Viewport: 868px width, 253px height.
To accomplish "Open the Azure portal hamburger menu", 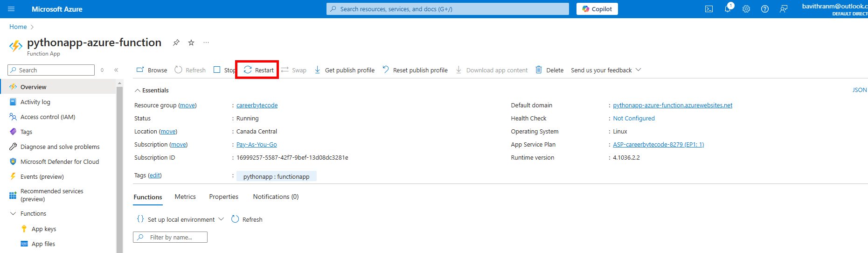I will (x=11, y=9).
